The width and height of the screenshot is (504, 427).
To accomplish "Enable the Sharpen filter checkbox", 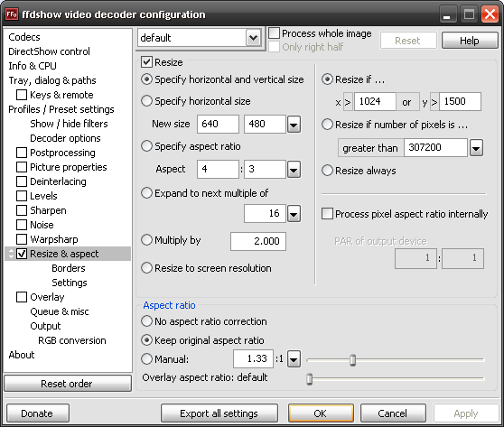I will point(22,210).
